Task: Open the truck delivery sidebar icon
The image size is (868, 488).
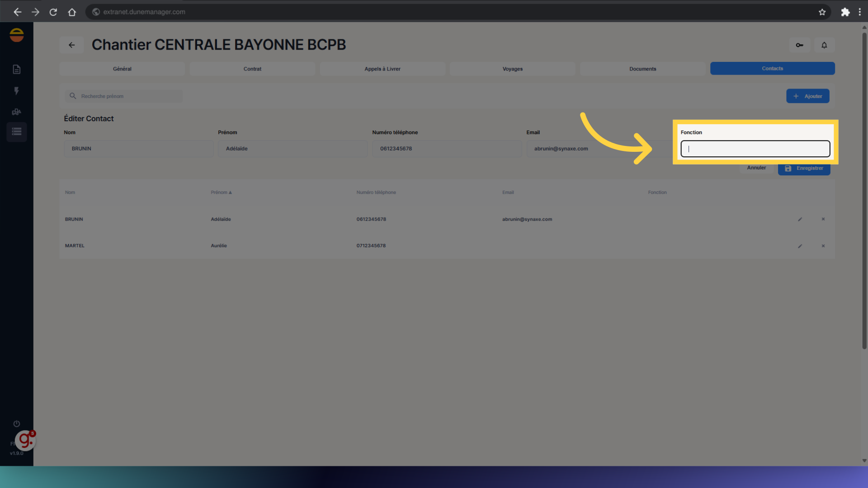Action: 17,112
